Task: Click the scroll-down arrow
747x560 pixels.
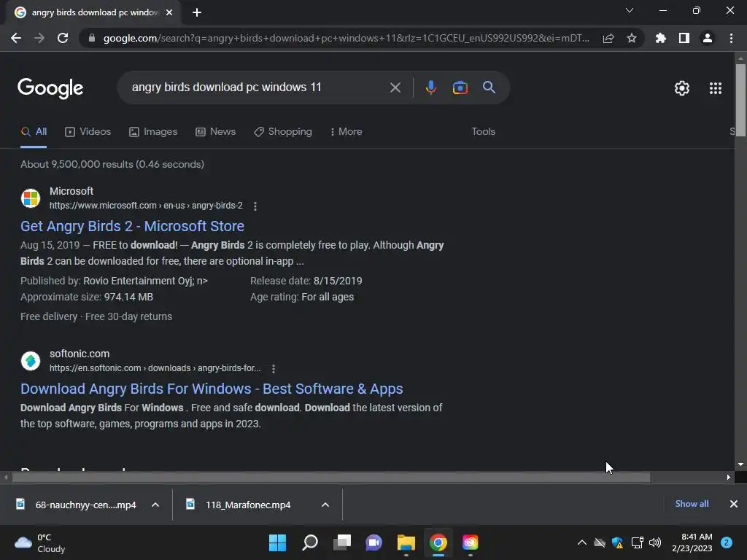Action: [x=740, y=464]
